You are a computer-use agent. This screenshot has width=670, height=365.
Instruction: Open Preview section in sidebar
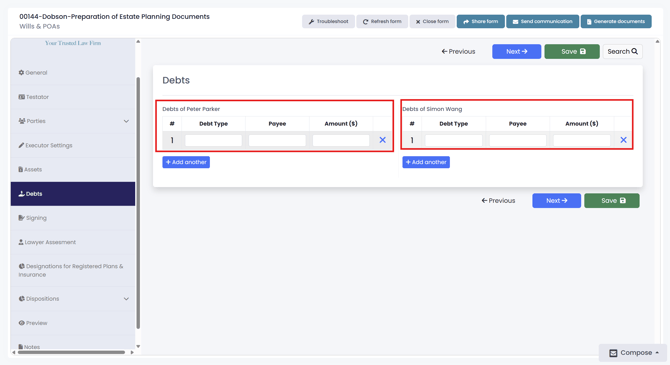click(x=73, y=323)
